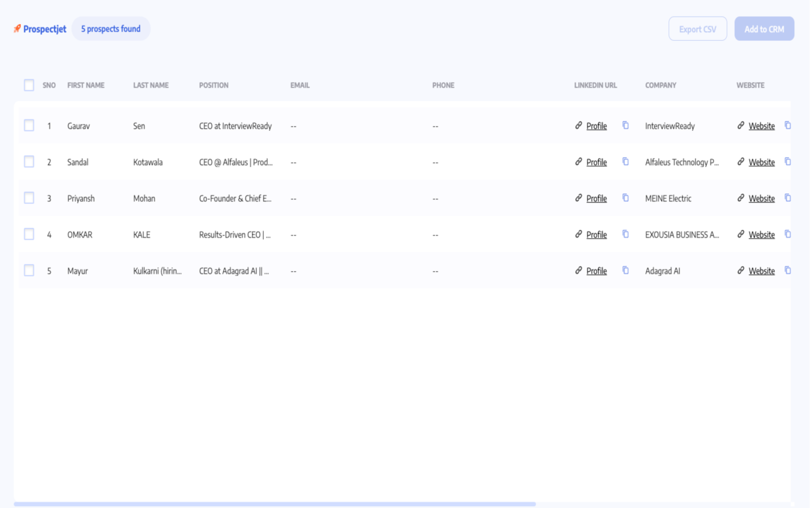Click the POSITION column header
The height and width of the screenshot is (508, 812).
[214, 85]
